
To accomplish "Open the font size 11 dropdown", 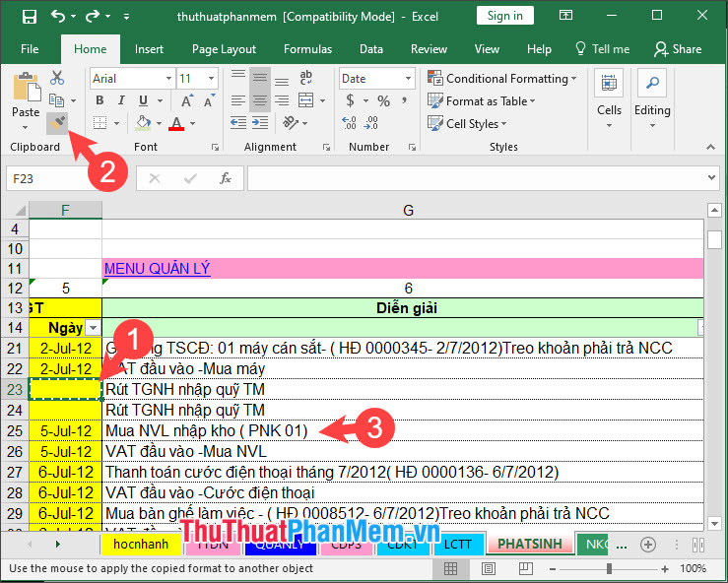I will click(x=211, y=79).
